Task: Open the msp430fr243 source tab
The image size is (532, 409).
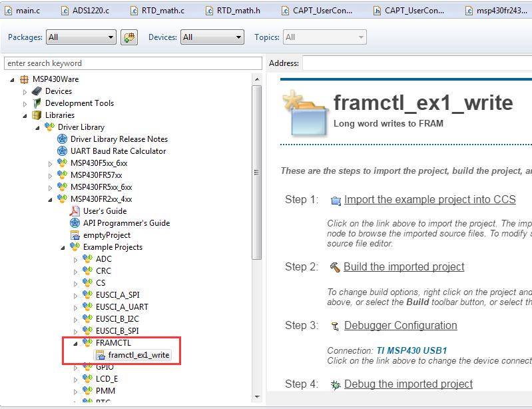Action: point(496,11)
